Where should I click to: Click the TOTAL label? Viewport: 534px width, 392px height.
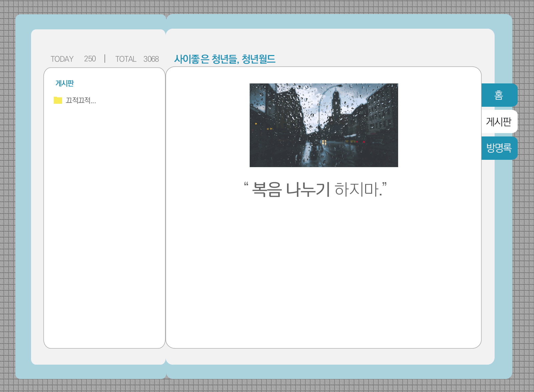(125, 59)
